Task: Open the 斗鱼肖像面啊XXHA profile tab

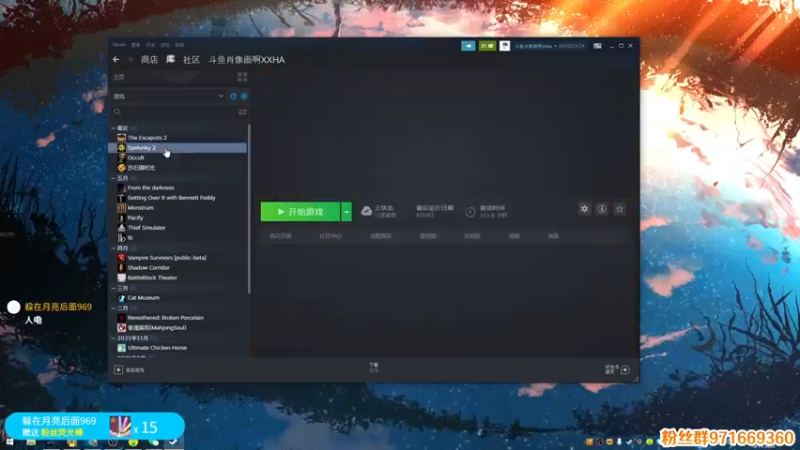Action: [246, 60]
